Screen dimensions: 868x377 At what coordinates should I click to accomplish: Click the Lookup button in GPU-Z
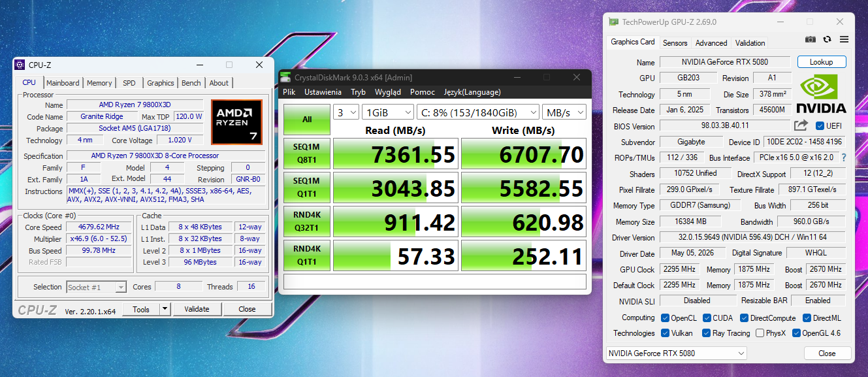coord(821,62)
